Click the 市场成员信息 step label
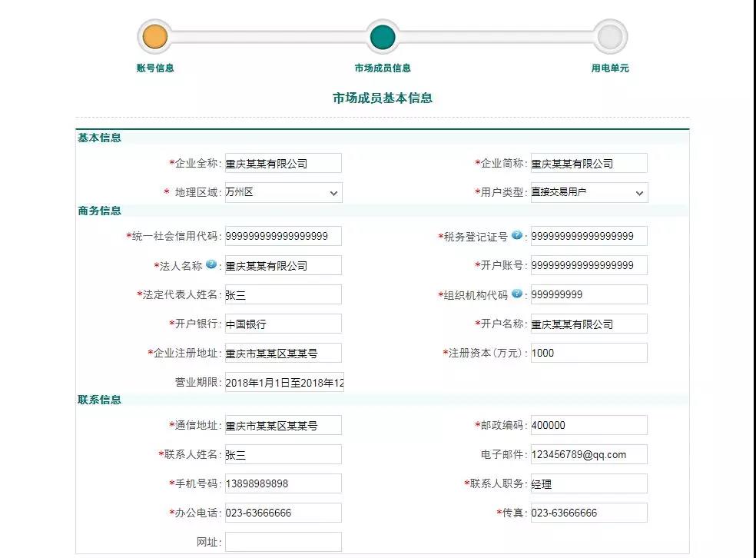Screen dimensions: 756x558 pos(383,68)
